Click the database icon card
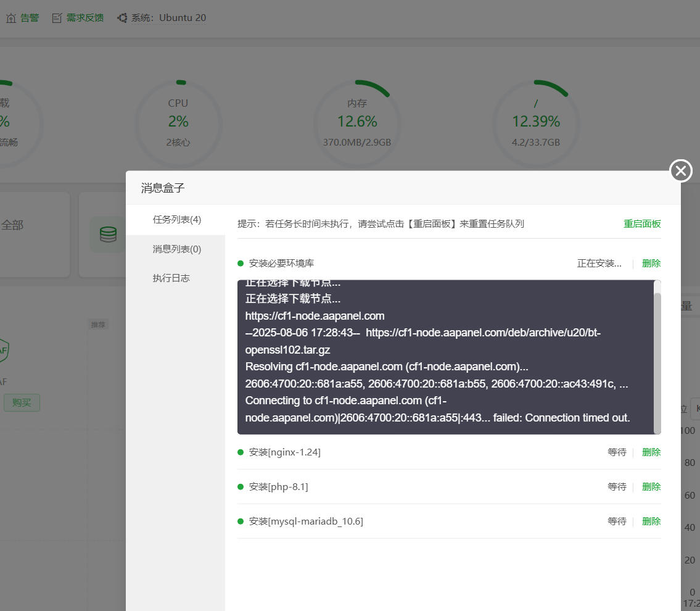Screen dimensions: 700x611 pyautogui.click(x=108, y=235)
